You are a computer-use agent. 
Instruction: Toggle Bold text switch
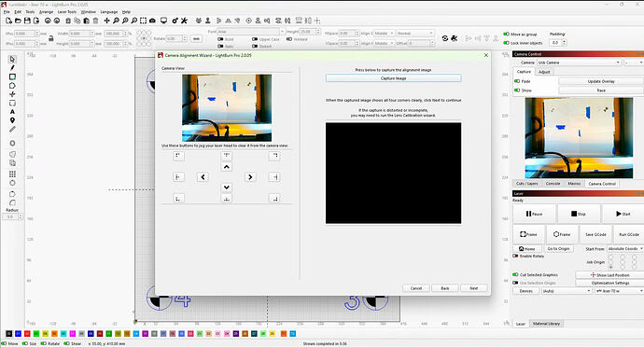(x=220, y=39)
